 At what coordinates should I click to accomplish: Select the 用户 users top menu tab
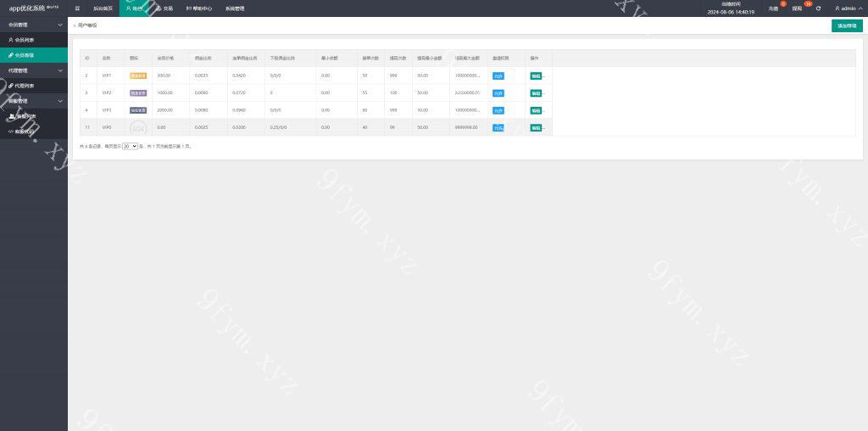click(x=134, y=8)
